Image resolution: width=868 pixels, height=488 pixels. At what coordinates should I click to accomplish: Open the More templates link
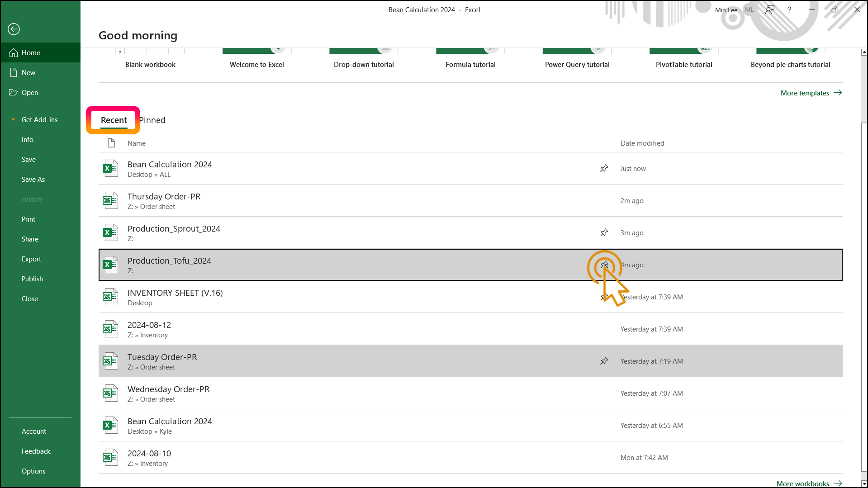pos(811,93)
